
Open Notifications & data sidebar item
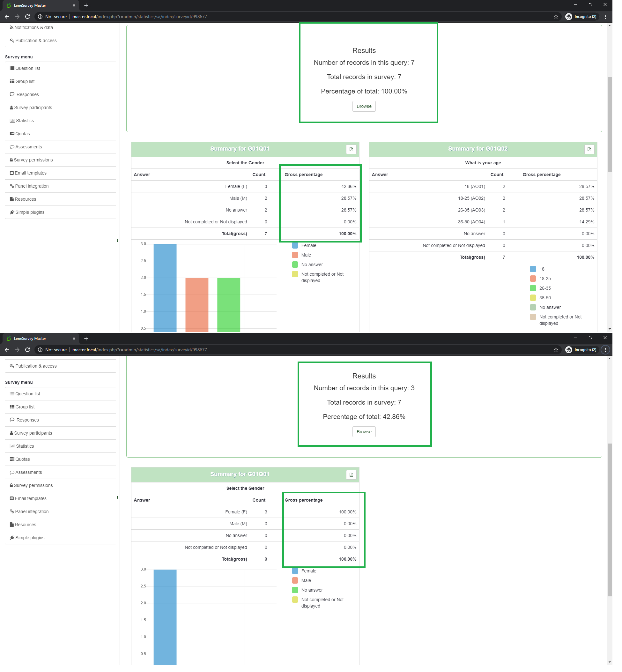(x=33, y=28)
